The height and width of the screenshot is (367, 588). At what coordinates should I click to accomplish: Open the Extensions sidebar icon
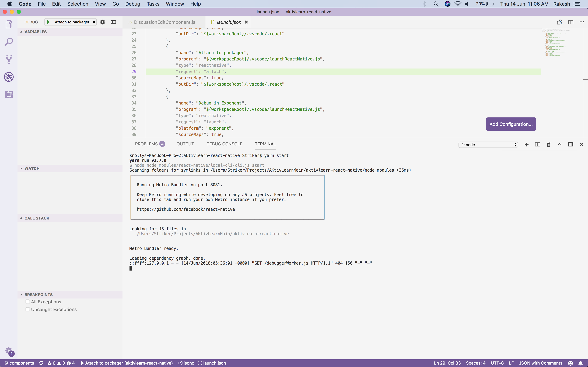[9, 95]
